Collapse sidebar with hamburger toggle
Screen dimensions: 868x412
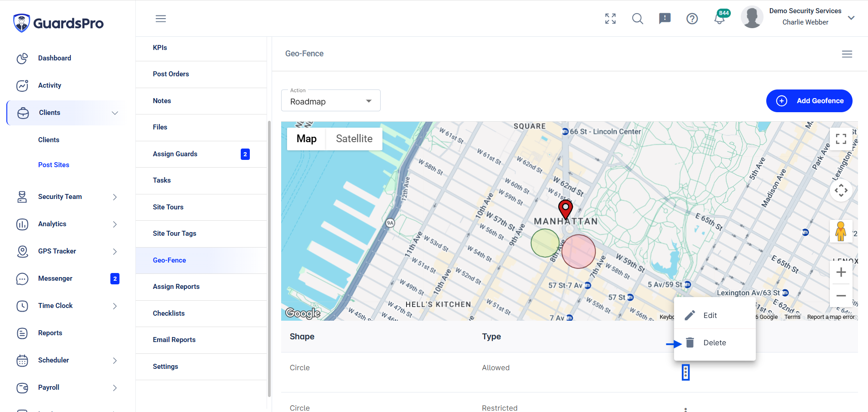coord(161,19)
